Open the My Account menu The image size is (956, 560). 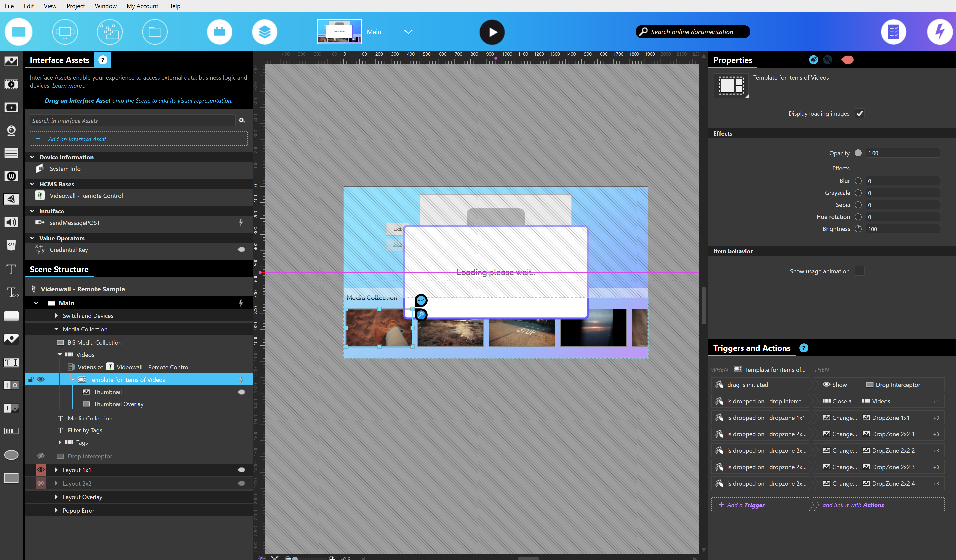[142, 6]
